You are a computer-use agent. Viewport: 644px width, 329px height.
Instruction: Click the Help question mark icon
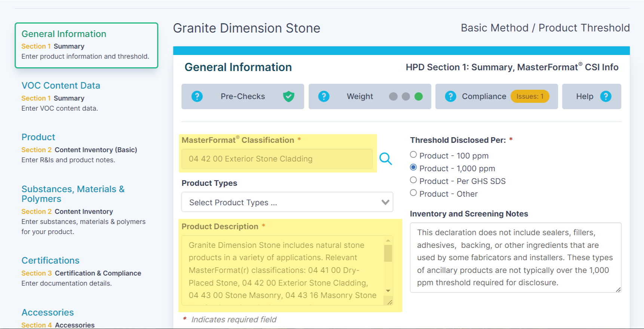[605, 96]
